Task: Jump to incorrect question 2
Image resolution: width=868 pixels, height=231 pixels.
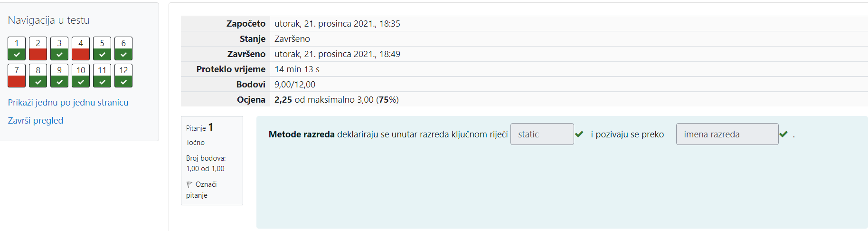Action: (38, 48)
